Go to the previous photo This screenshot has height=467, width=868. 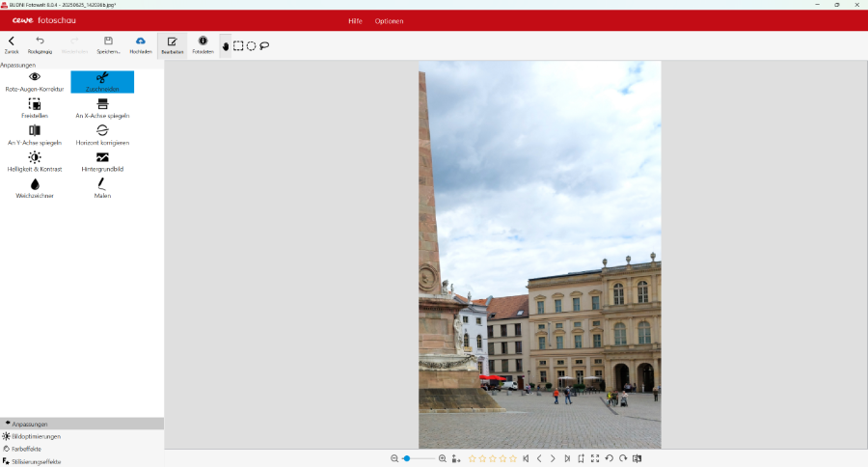(539, 458)
